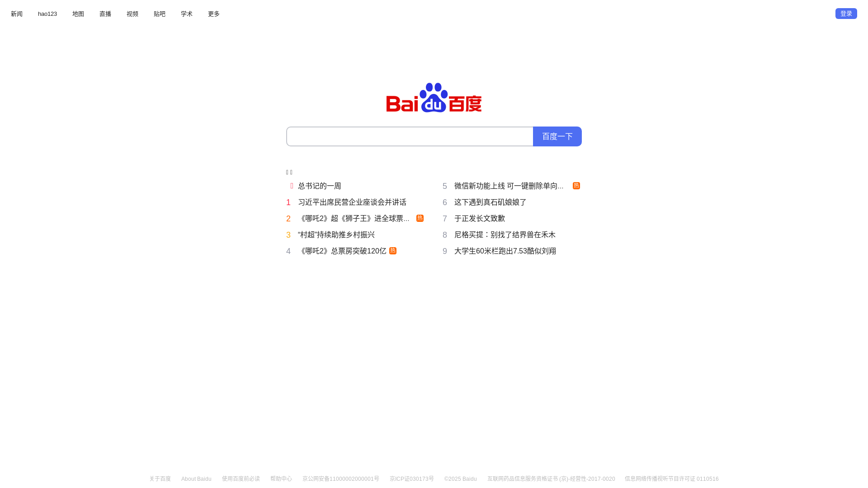
Task: Open hao123 from top navigation
Action: [47, 14]
